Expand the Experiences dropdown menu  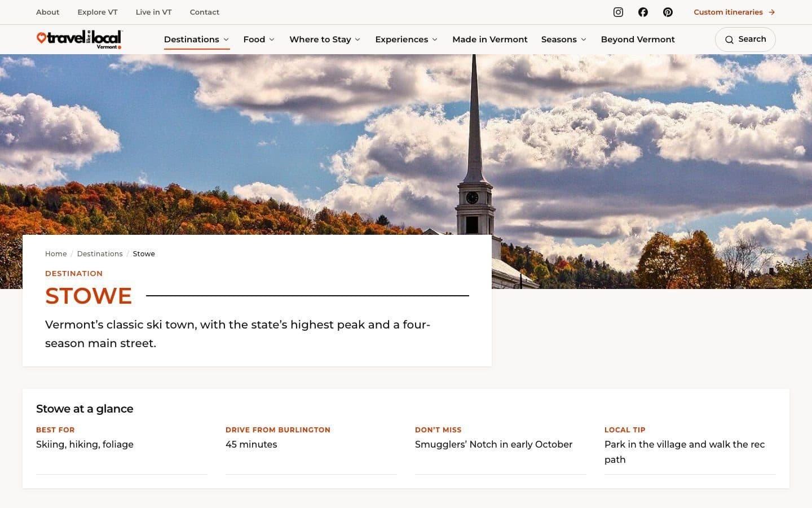(407, 40)
